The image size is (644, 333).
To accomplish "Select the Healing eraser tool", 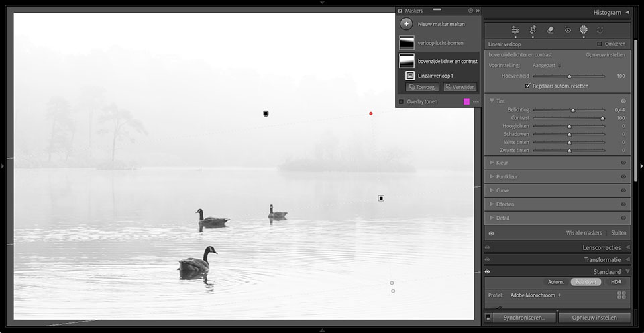I will tap(550, 30).
